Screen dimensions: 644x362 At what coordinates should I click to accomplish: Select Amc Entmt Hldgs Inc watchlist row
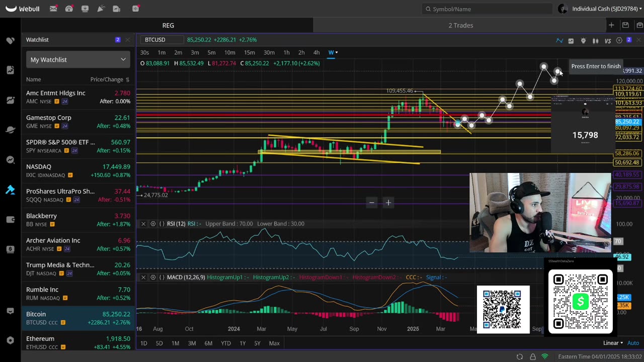(x=78, y=97)
